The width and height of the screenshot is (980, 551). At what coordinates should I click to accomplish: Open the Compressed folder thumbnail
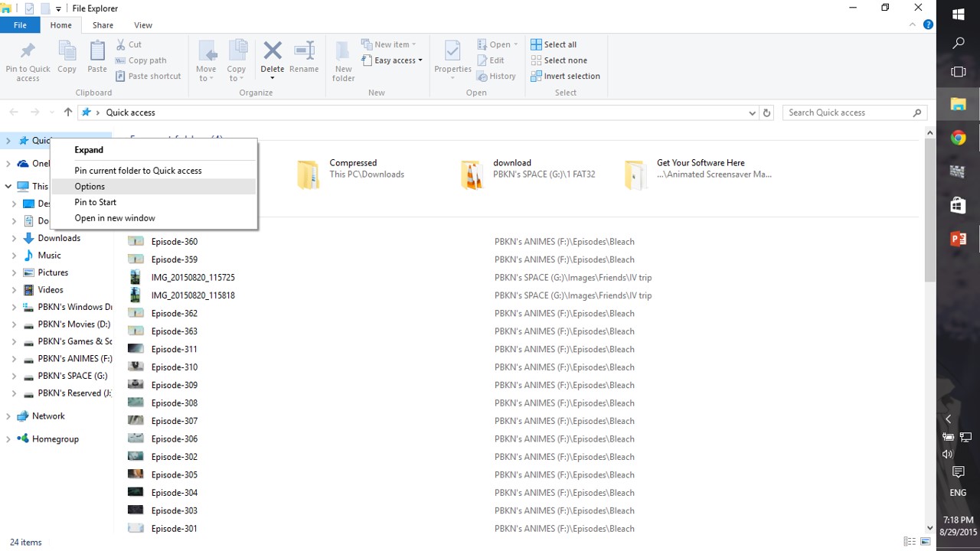(x=309, y=174)
